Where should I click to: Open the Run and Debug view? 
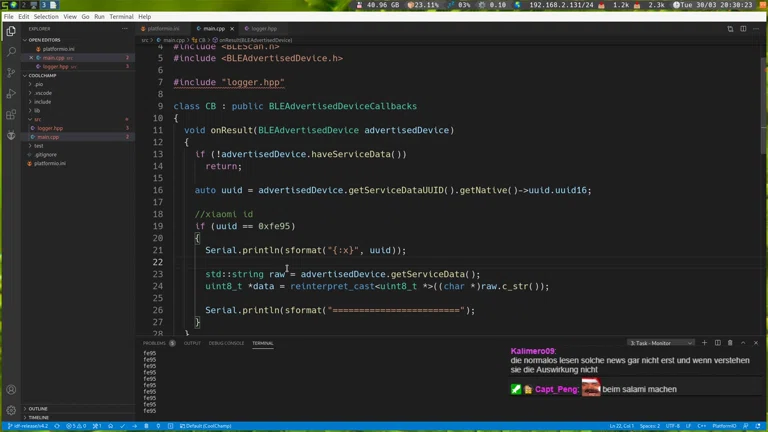pos(11,93)
